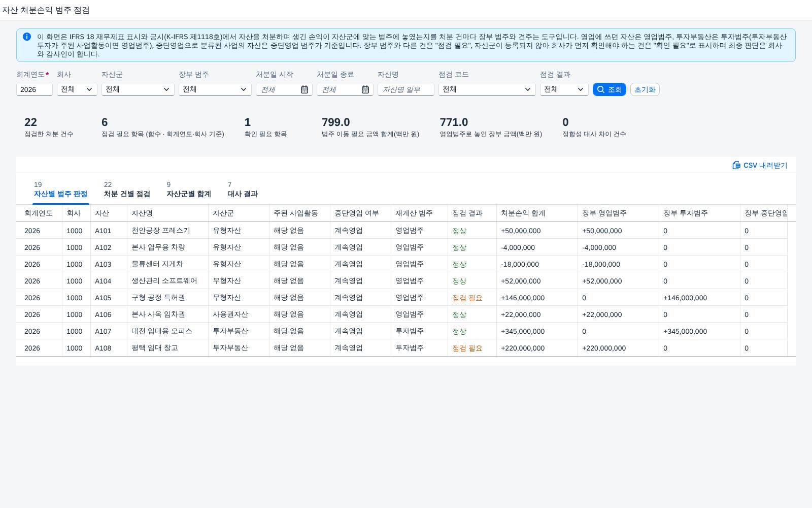Click 점검 필요 status in row A105

tap(467, 298)
